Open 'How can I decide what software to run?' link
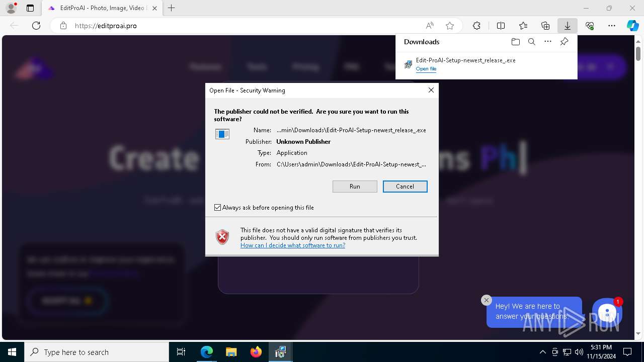 point(293,245)
